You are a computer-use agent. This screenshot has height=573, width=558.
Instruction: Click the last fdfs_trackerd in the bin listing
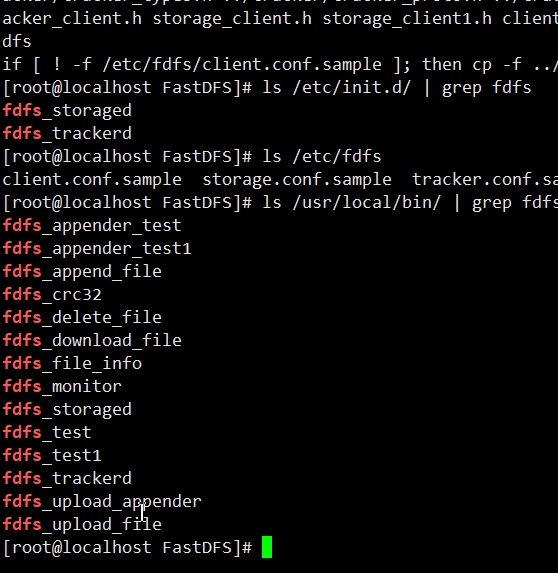tap(67, 478)
